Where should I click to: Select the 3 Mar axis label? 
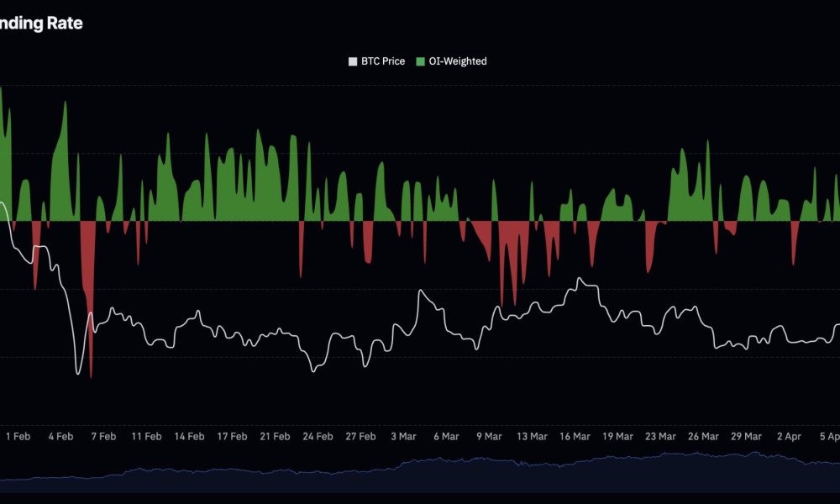pos(403,437)
